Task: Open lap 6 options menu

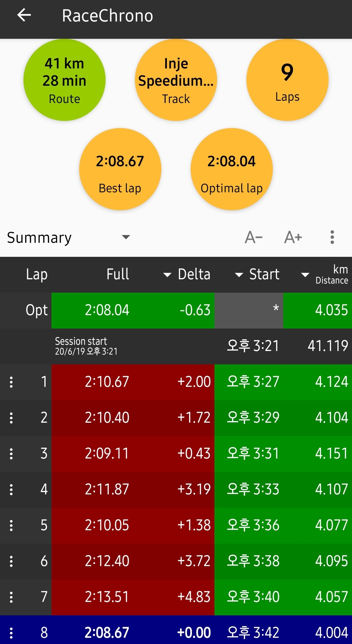Action: coord(11,561)
